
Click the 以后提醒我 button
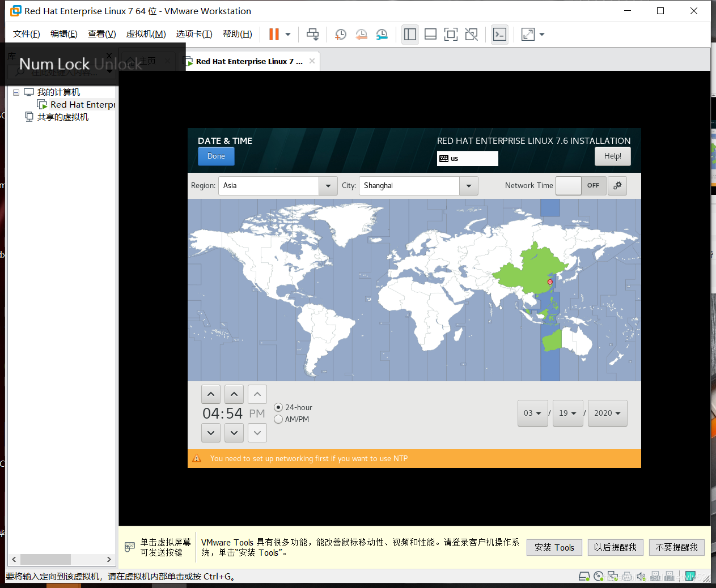click(615, 548)
